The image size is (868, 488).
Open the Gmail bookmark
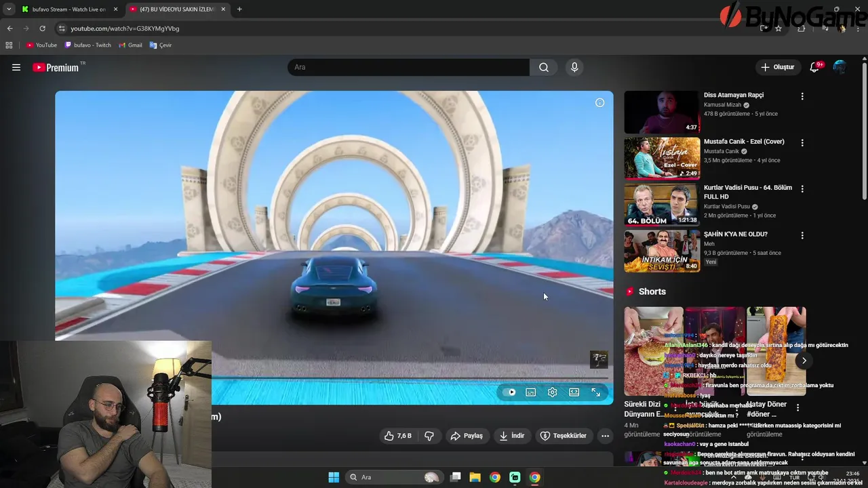[130, 45]
